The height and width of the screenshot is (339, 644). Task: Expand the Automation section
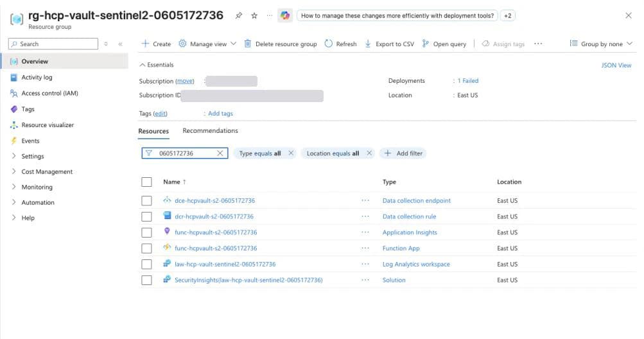(37, 203)
